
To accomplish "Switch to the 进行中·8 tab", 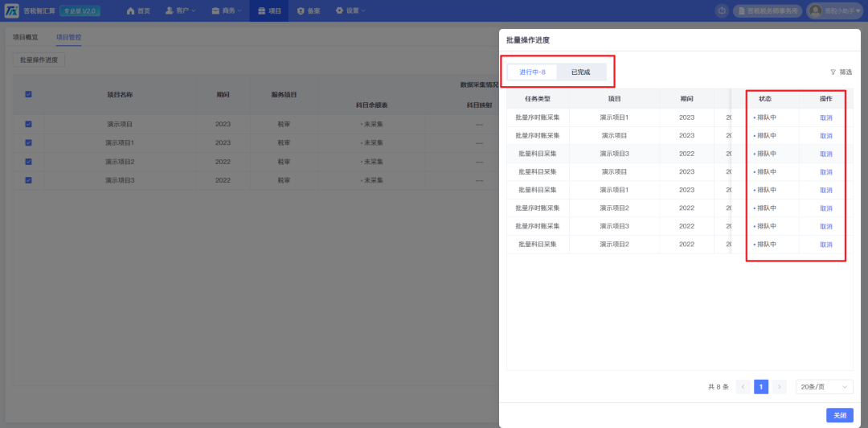I will [533, 72].
